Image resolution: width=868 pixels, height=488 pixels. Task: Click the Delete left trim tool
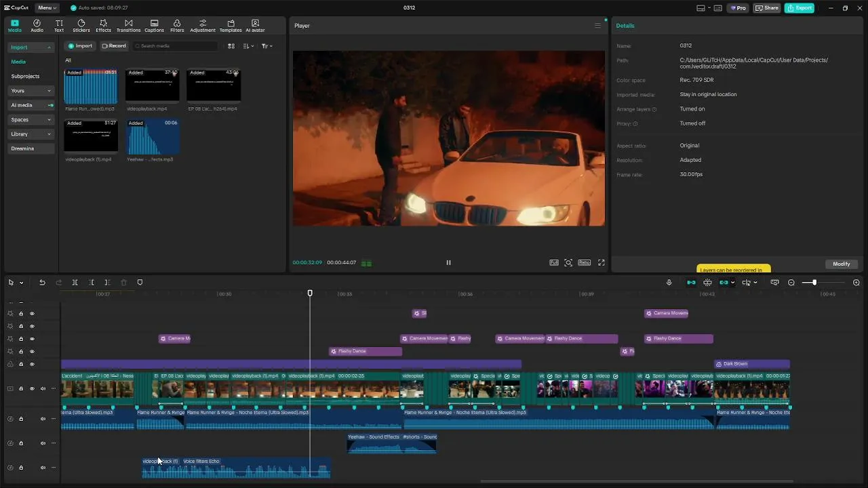click(x=91, y=283)
